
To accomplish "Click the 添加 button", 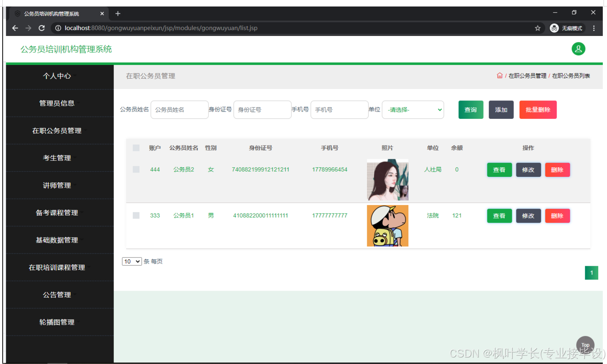I will coord(501,110).
